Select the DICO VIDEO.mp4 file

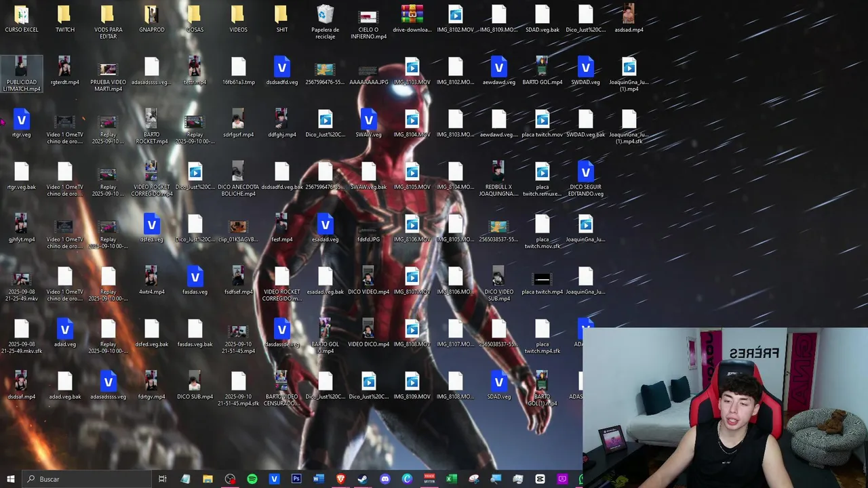click(368, 281)
